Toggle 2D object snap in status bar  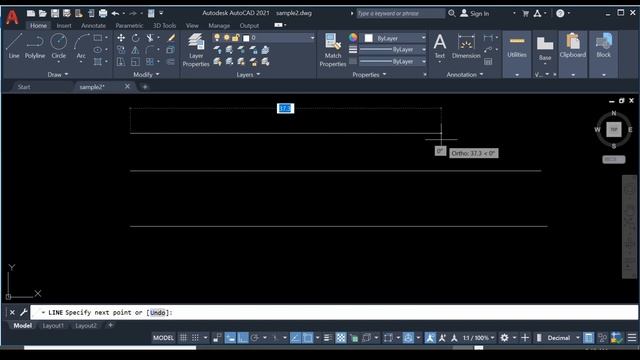click(x=308, y=338)
